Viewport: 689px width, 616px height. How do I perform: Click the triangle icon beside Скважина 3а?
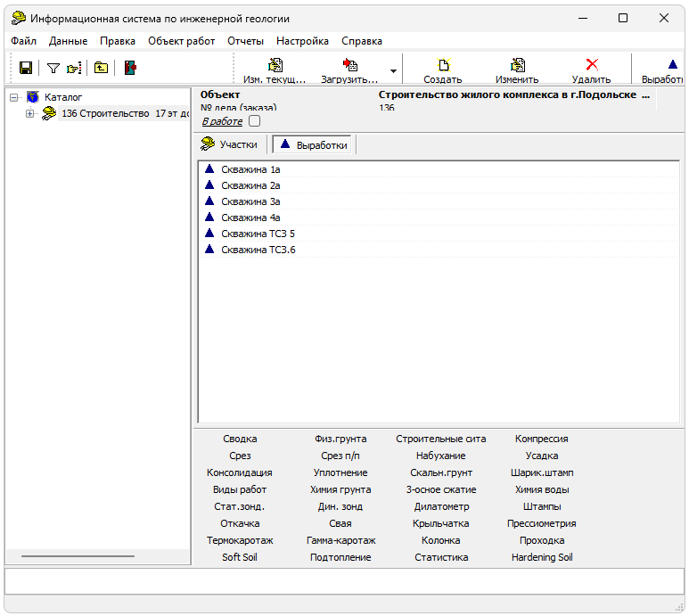209,201
